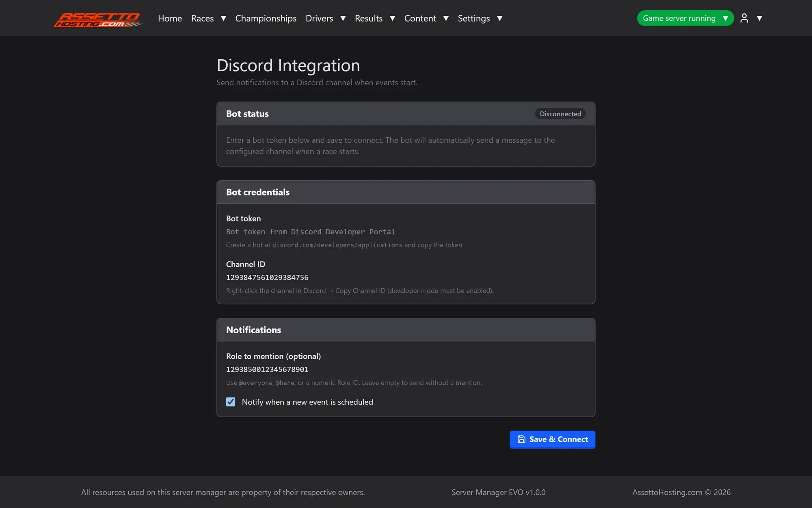Click the Role to mention input field
Image resolution: width=812 pixels, height=508 pixels.
[406, 369]
